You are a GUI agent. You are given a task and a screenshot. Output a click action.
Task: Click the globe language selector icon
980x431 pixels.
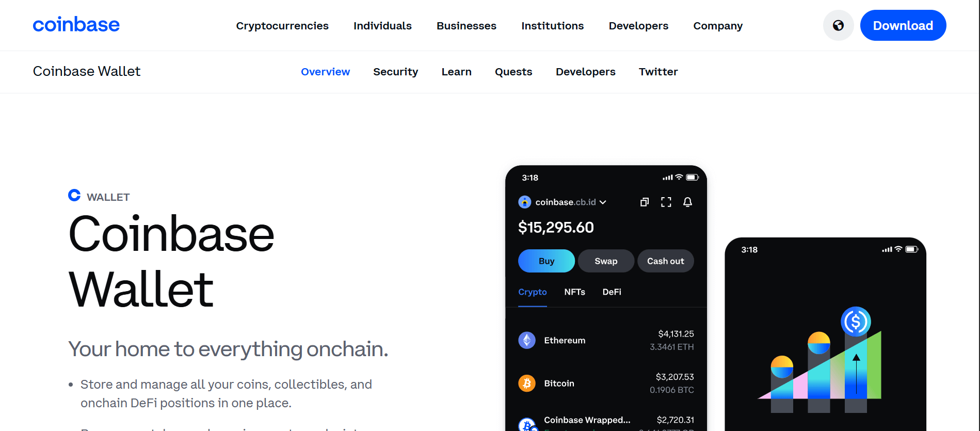click(838, 25)
